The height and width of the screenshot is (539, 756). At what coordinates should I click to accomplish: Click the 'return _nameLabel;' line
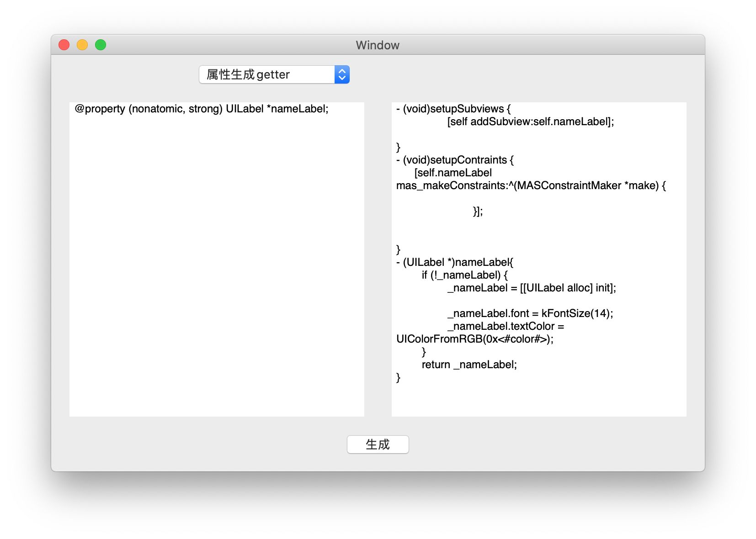coord(469,365)
